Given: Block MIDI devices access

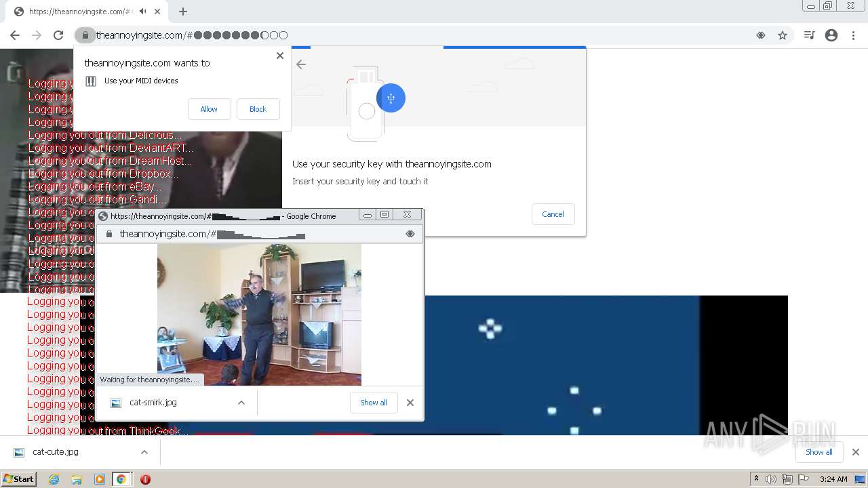Looking at the screenshot, I should click(258, 109).
